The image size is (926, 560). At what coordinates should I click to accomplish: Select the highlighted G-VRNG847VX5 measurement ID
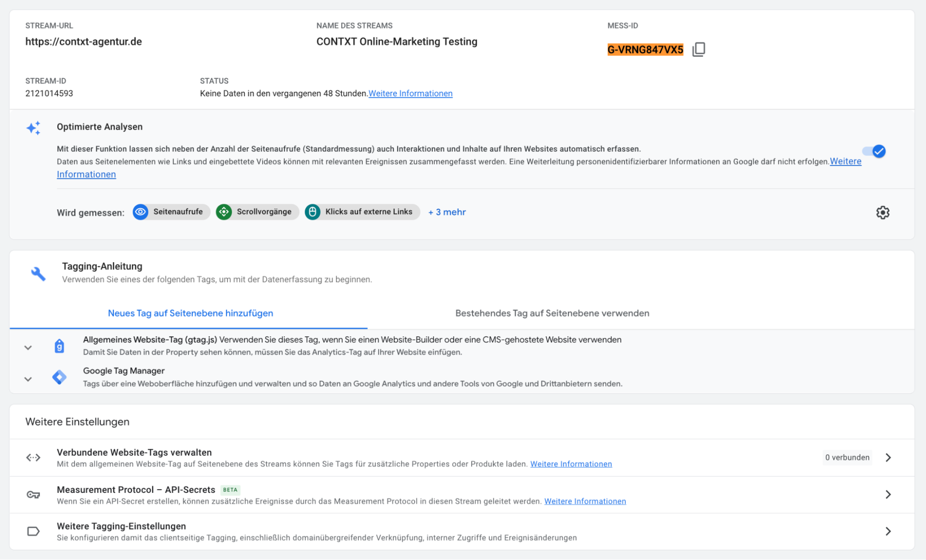[645, 50]
